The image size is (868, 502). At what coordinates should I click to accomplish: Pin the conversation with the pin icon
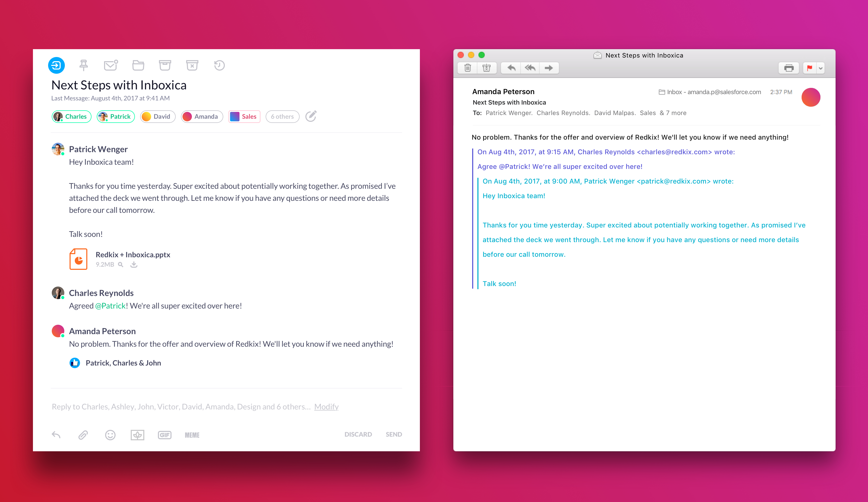tap(84, 65)
